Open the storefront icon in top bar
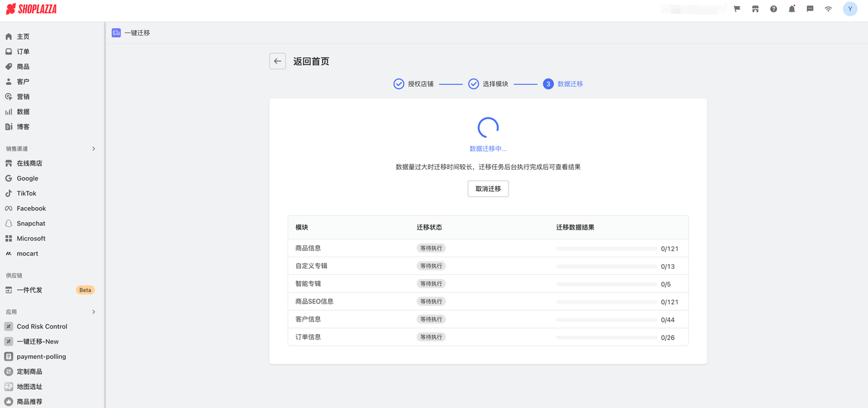The width and height of the screenshot is (868, 408). pyautogui.click(x=755, y=9)
